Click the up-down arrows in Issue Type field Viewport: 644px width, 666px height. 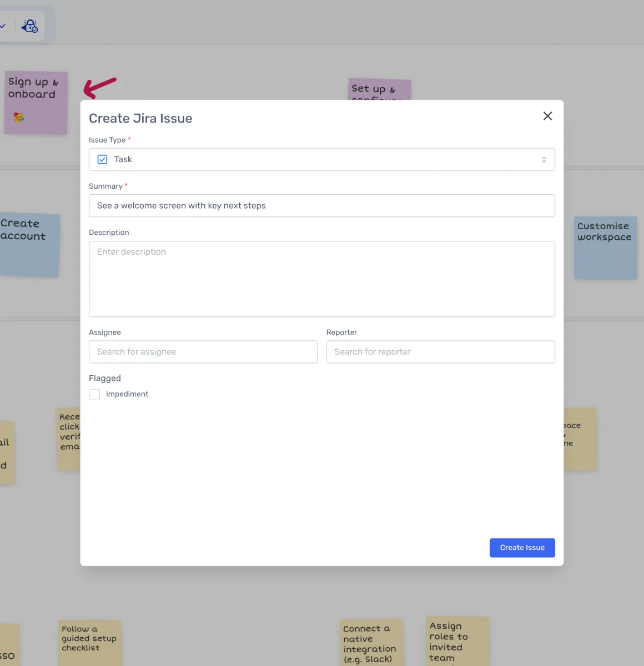544,160
